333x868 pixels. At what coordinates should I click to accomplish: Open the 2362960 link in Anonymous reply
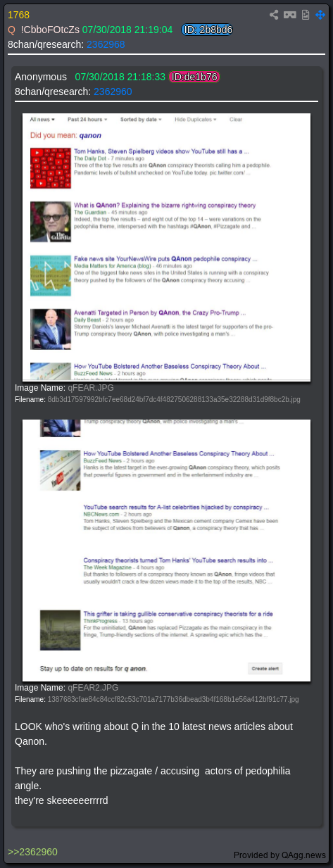click(x=113, y=92)
